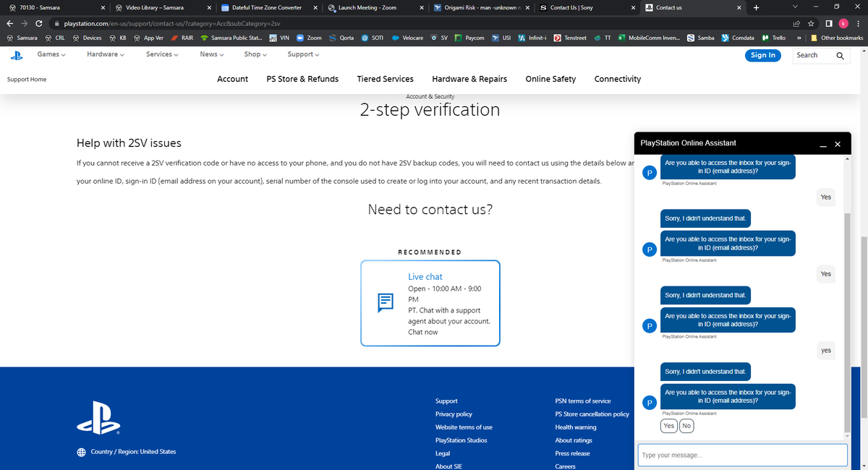Switch to the Launch Meeting - Zoom tab
Image resolution: width=868 pixels, height=470 pixels.
point(375,7)
